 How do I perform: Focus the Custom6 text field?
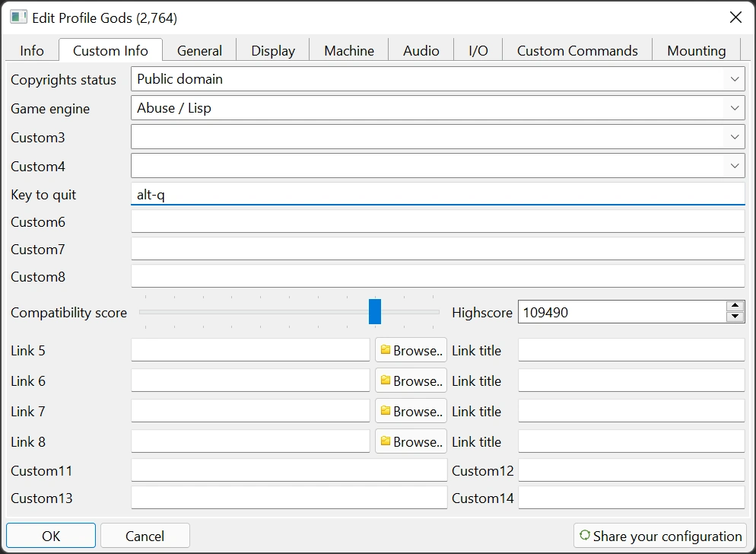pyautogui.click(x=437, y=222)
